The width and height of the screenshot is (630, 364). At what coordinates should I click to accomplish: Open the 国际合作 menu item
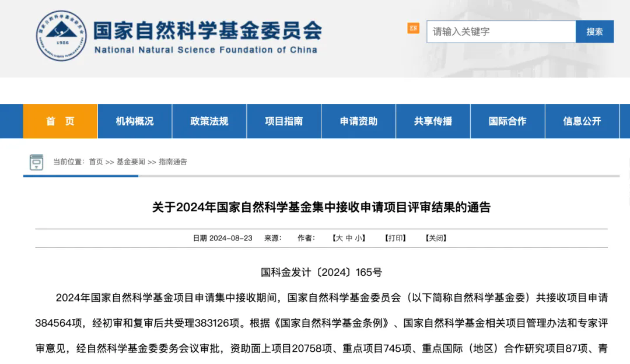point(508,121)
